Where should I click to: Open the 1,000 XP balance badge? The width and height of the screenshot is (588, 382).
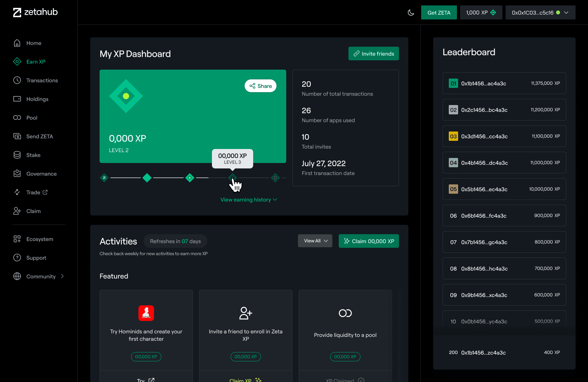481,12
